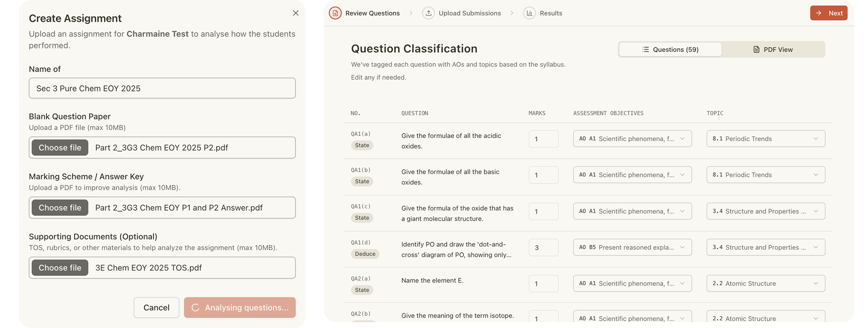
Task: Click the document icon in PDF View
Action: [756, 50]
